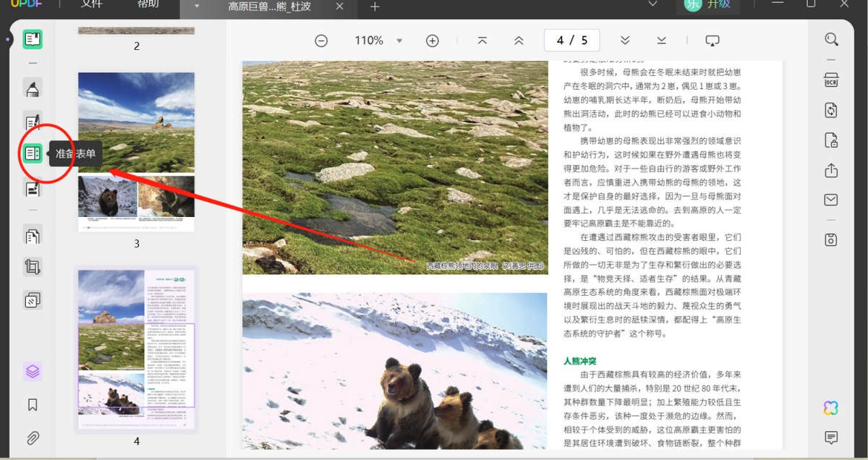This screenshot has height=460, width=868.
Task: Open the OCR recognition tool
Action: click(831, 80)
